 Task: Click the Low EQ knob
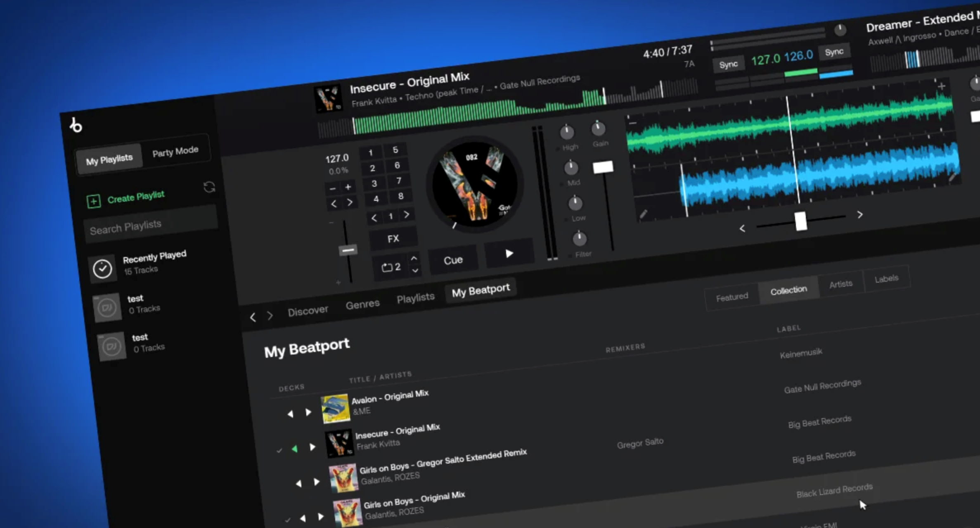point(575,203)
